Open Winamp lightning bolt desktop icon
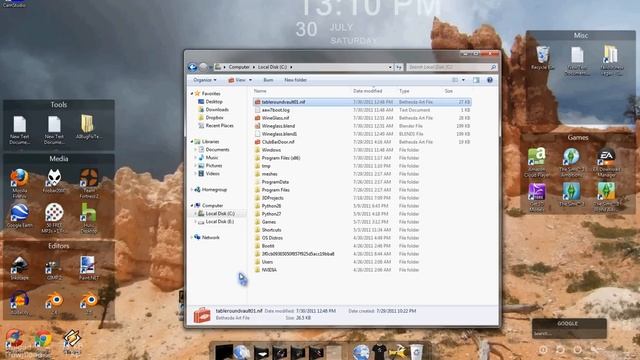Viewport: 640px width, 360px height. (72, 341)
